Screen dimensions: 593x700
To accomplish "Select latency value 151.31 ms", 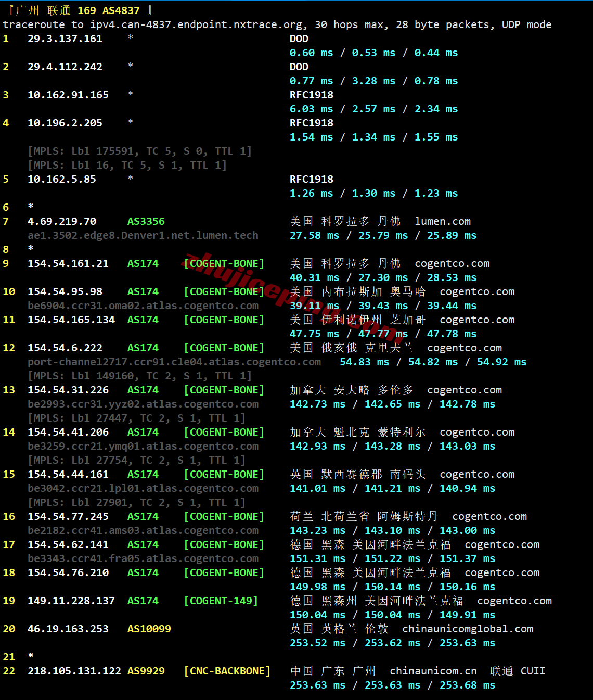I will 318,558.
